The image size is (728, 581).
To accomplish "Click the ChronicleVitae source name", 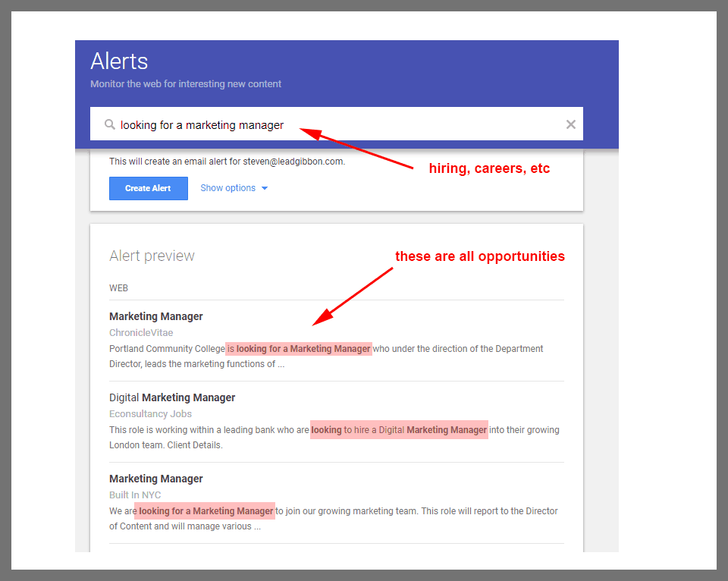I will (141, 333).
